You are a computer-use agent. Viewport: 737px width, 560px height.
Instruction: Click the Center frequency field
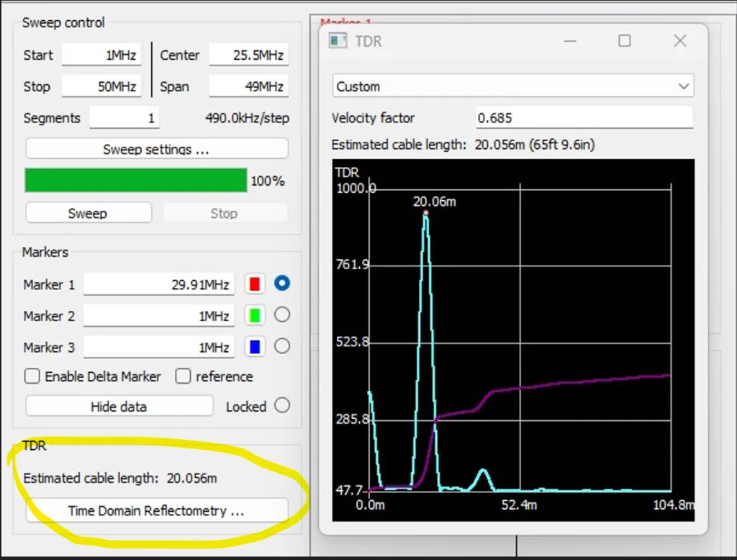point(248,55)
